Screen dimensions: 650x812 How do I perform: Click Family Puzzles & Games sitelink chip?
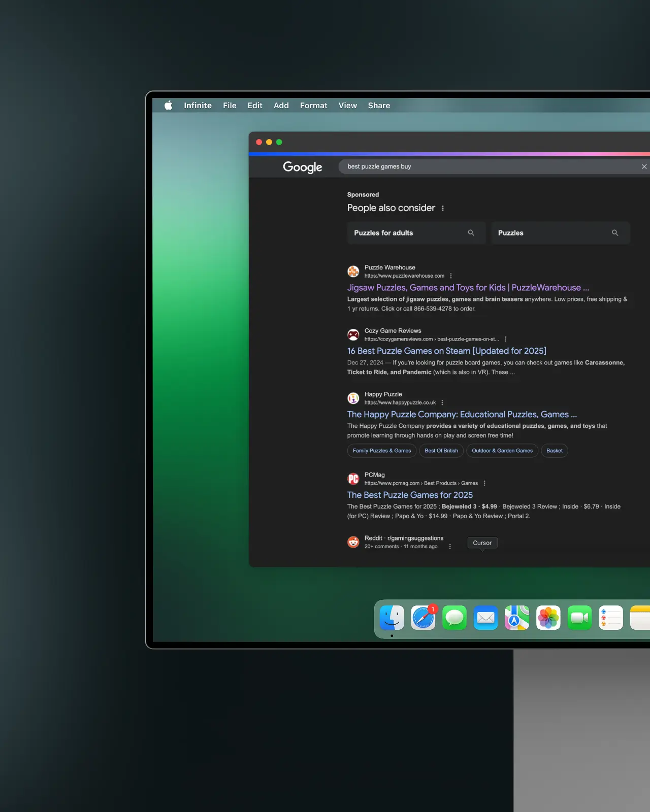pyautogui.click(x=382, y=451)
